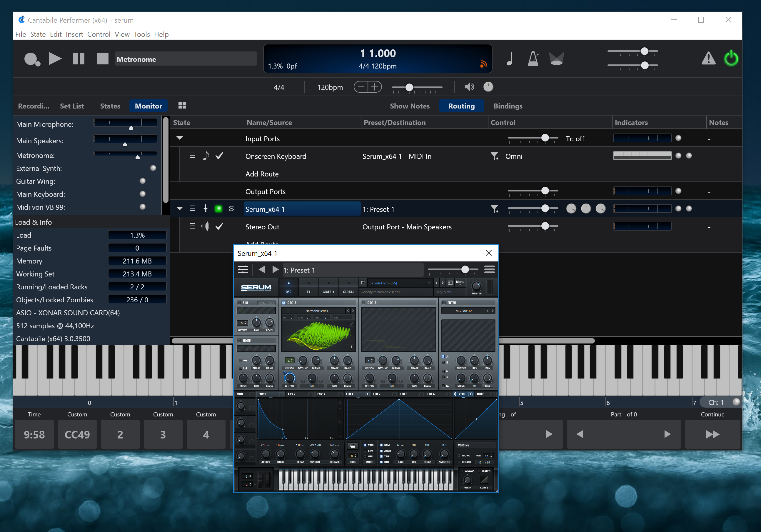The height and width of the screenshot is (532, 761).
Task: Click the record button in the transport
Action: [x=32, y=59]
